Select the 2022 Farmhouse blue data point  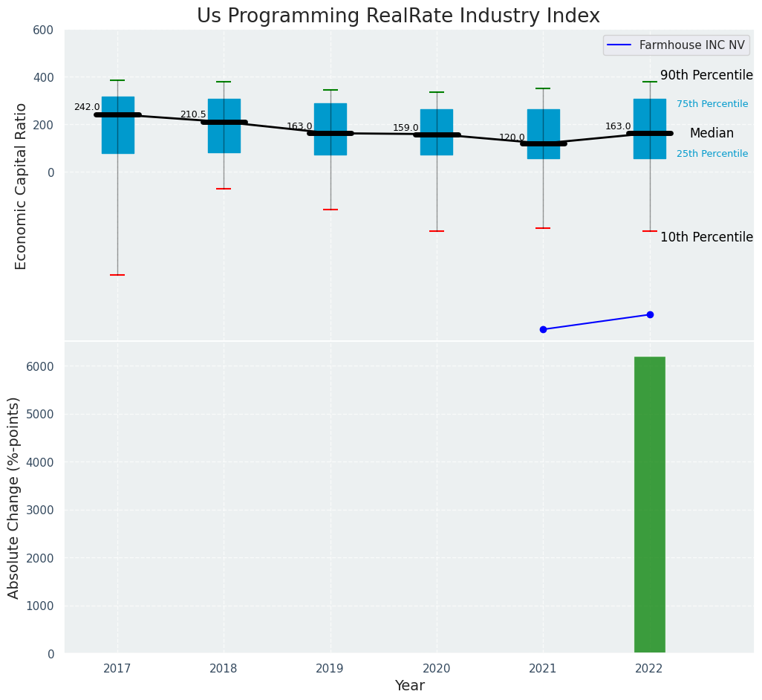pyautogui.click(x=650, y=314)
